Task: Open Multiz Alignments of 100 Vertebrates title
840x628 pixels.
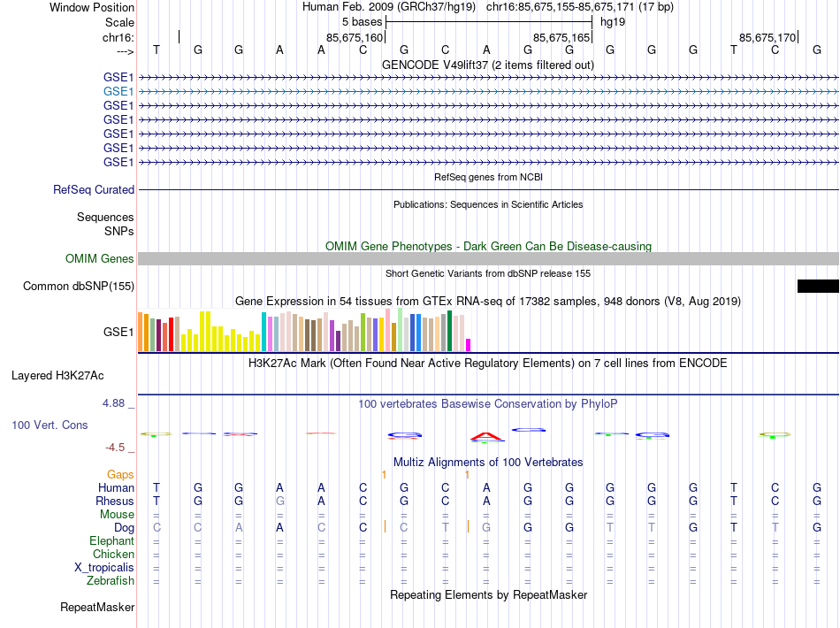Action: pos(488,462)
